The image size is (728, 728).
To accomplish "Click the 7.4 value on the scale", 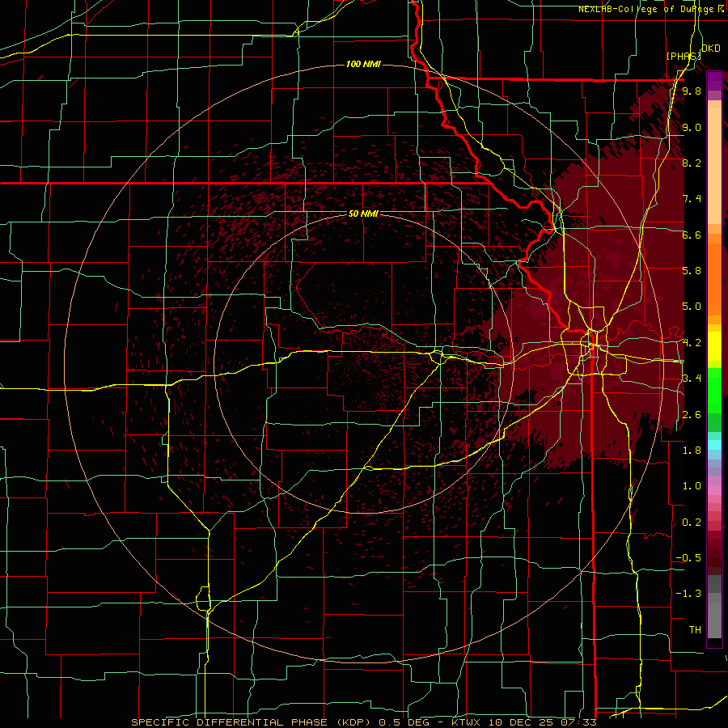I will pos(692,199).
